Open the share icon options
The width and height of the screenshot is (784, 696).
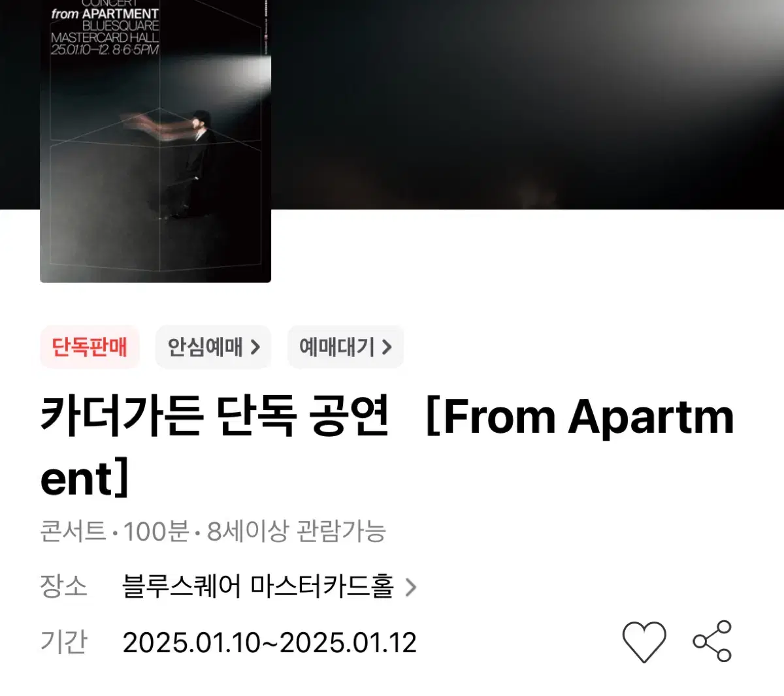point(712,641)
